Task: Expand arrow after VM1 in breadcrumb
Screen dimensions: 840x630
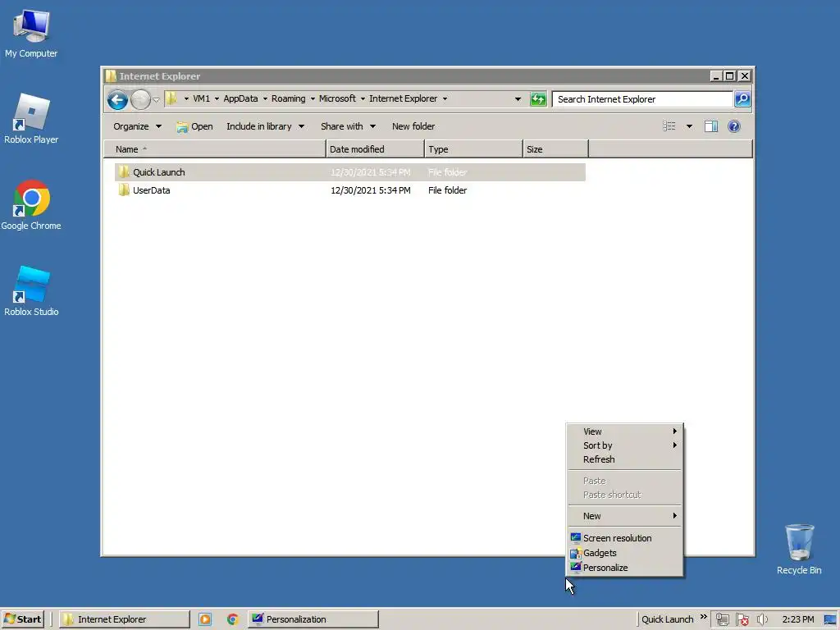Action: (x=217, y=98)
